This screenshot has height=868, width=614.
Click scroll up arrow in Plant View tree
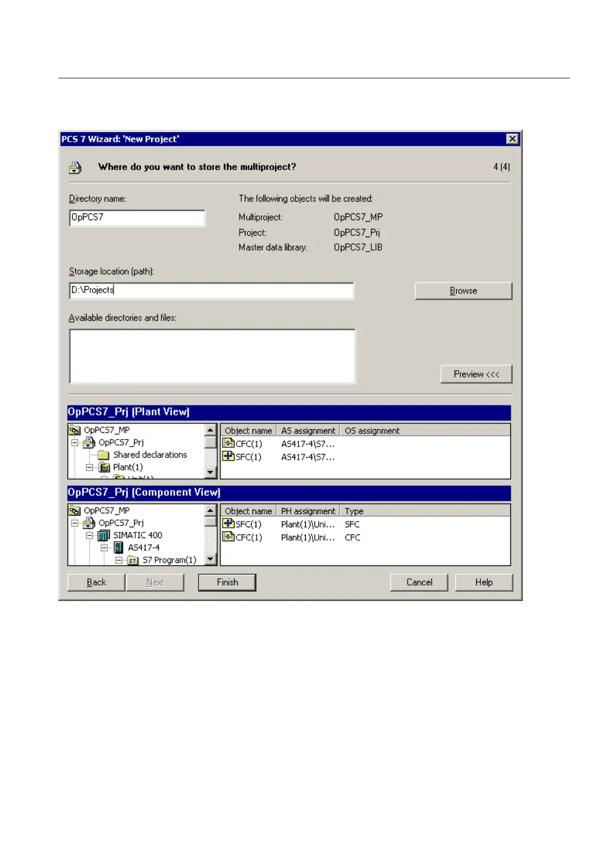pyautogui.click(x=210, y=430)
